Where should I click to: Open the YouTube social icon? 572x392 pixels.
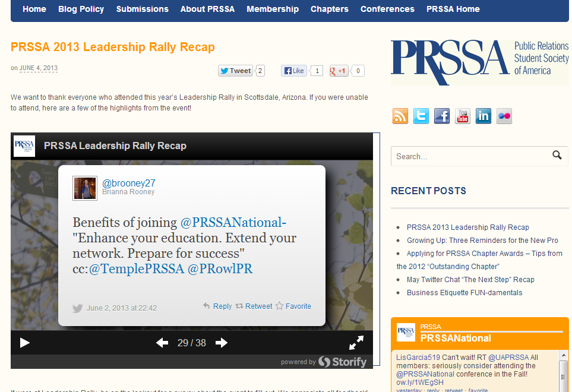click(x=463, y=116)
